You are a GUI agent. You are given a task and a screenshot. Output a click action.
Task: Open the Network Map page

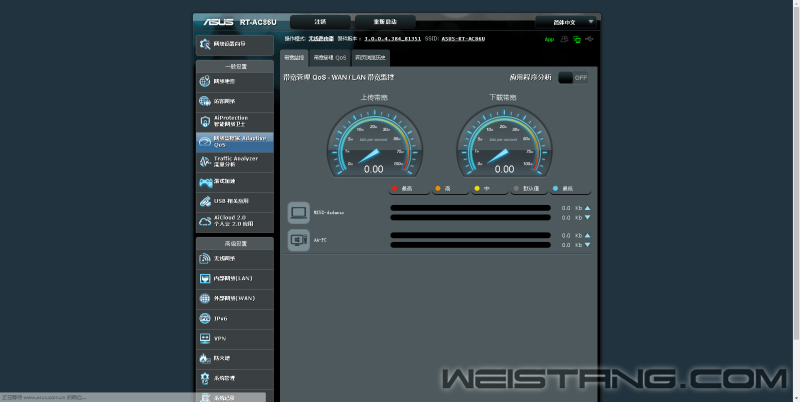[x=235, y=82]
